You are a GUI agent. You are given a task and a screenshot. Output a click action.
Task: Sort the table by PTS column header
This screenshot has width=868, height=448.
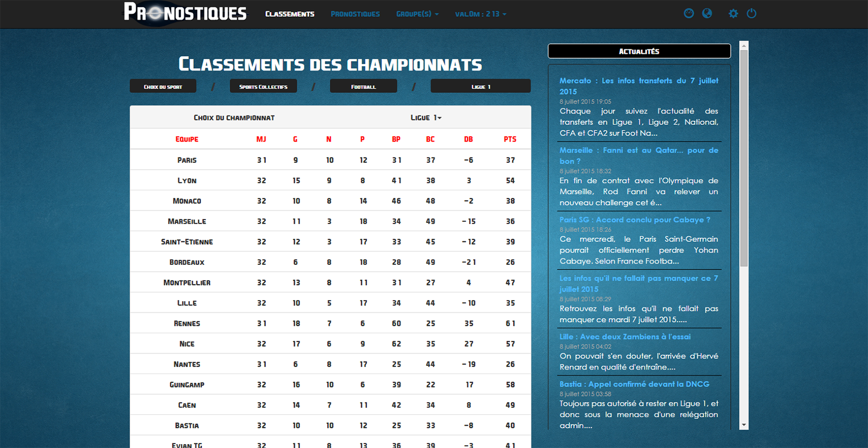(510, 139)
